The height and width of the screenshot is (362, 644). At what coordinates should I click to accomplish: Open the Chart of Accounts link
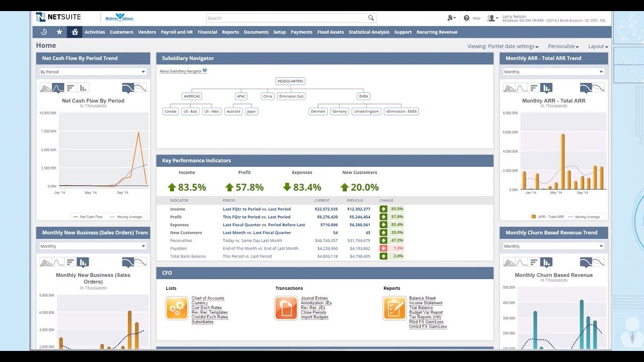208,298
